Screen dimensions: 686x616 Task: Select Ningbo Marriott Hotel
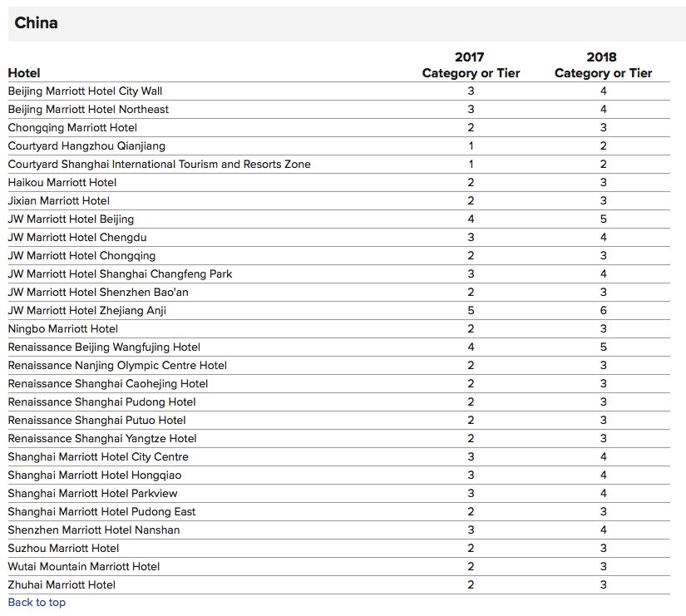pyautogui.click(x=63, y=329)
